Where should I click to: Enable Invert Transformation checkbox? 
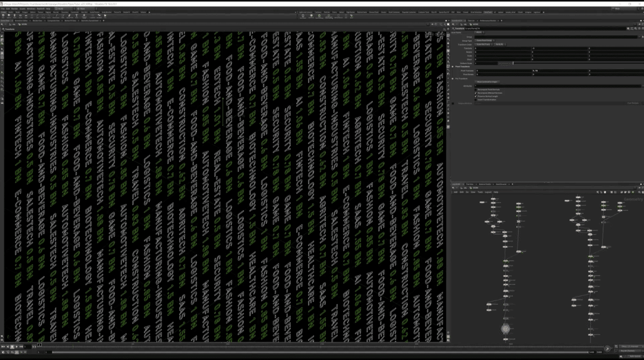click(x=475, y=100)
